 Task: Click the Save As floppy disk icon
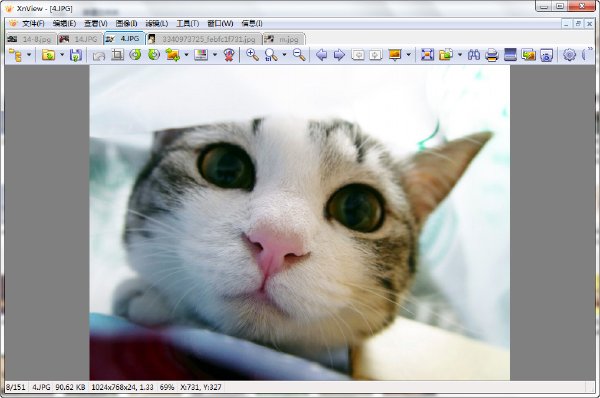pyautogui.click(x=76, y=55)
